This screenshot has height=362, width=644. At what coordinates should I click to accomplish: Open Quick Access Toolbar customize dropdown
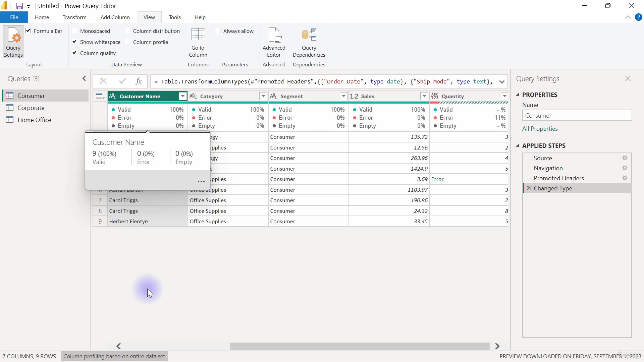click(29, 6)
